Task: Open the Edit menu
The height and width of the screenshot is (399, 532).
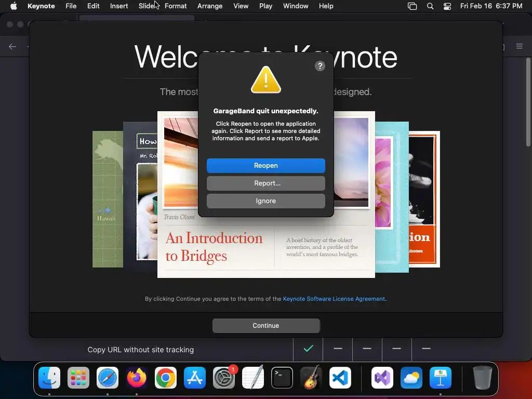Action: click(94, 6)
